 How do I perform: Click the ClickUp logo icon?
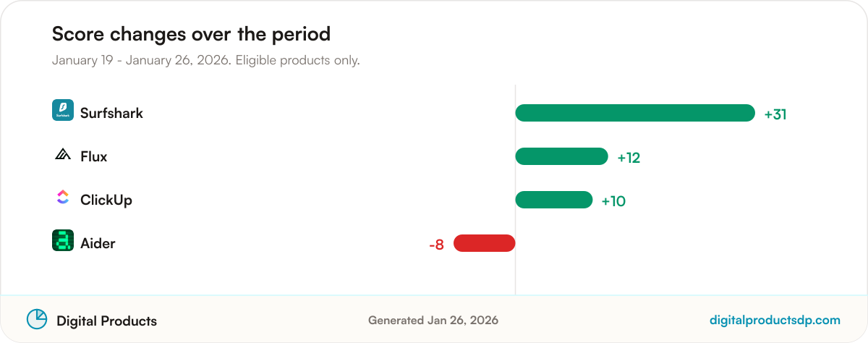click(63, 197)
